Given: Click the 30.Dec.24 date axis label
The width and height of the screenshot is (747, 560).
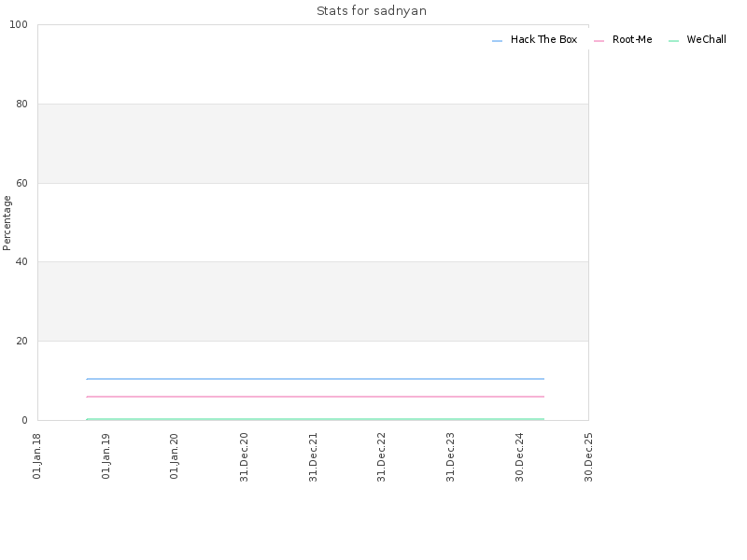Looking at the screenshot, I should tap(519, 457).
